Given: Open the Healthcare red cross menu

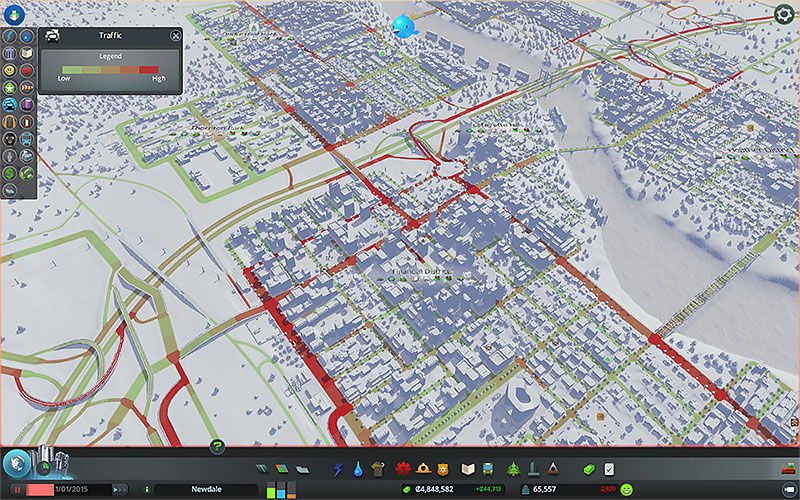Looking at the screenshot, I should [403, 468].
